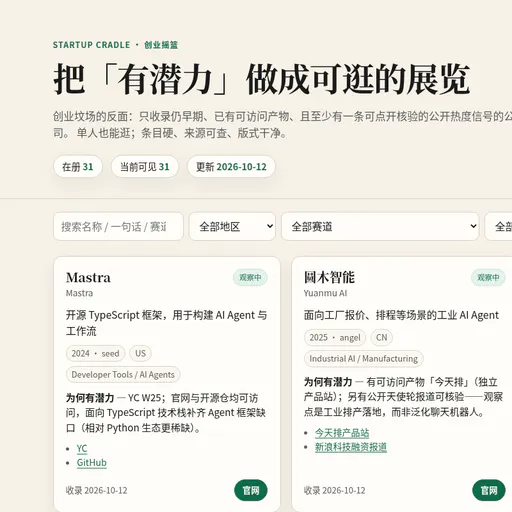Click the search name input field
Screen dimensions: 512x512
tap(118, 227)
